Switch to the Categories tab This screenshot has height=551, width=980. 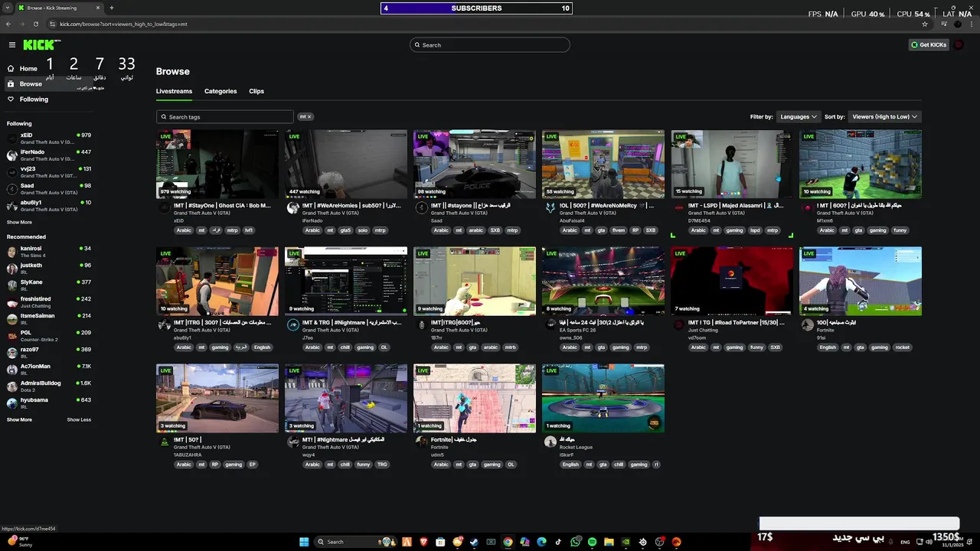220,91
